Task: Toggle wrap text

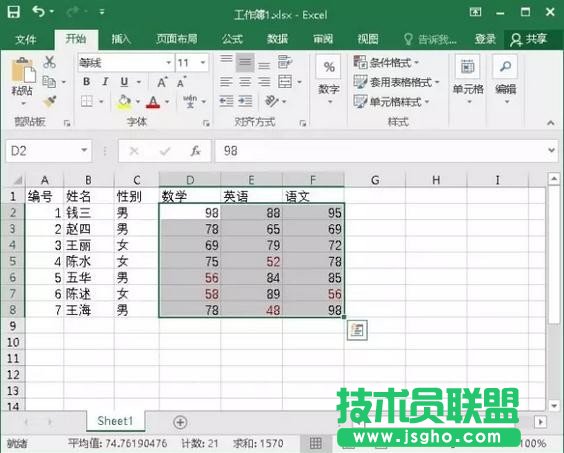Action: [285, 62]
